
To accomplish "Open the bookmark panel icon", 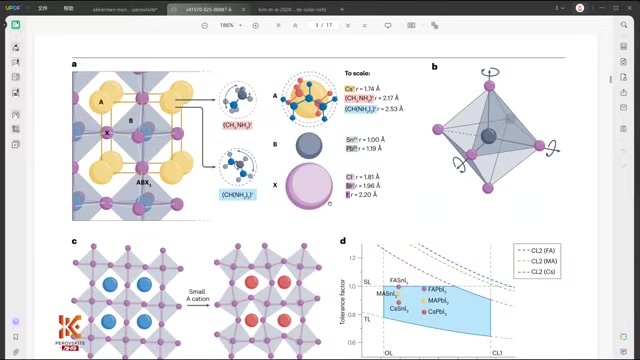I will [x=16, y=337].
